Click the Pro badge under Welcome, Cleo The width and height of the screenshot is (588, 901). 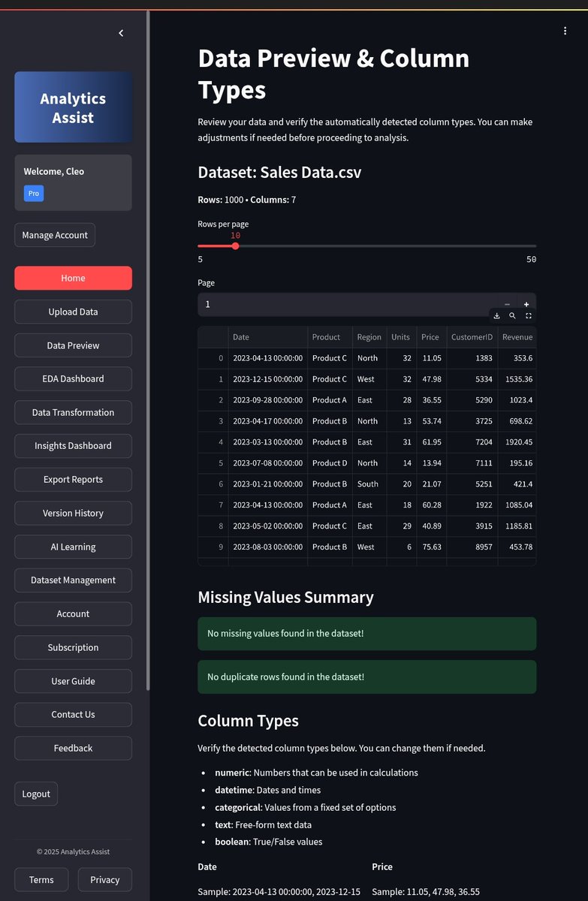click(34, 193)
